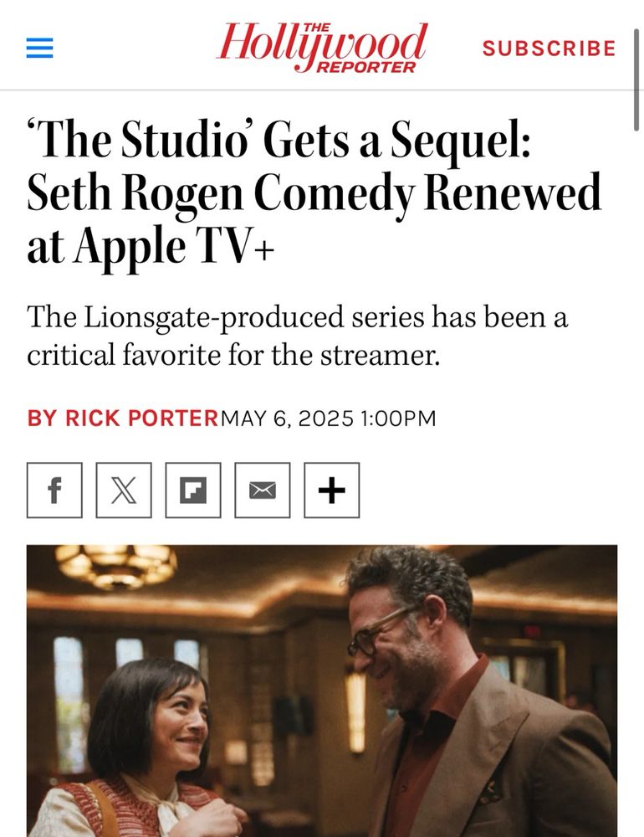Share article on Facebook

54,490
